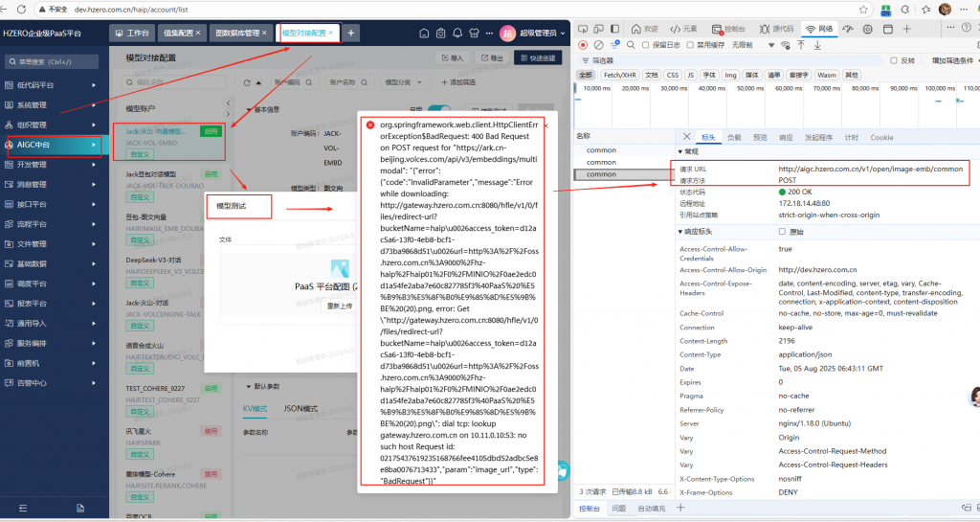Switch to the 负载 request detail tab

(734, 137)
